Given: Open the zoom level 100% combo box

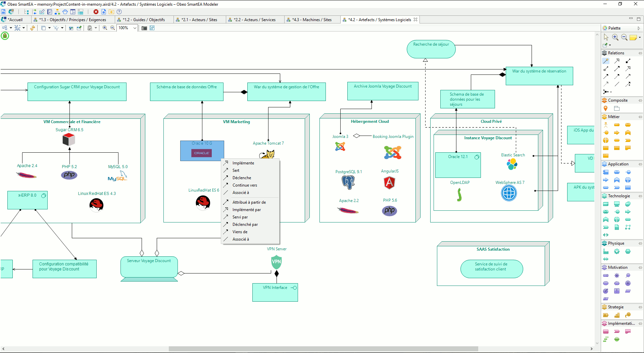Looking at the screenshot, I should coord(128,28).
